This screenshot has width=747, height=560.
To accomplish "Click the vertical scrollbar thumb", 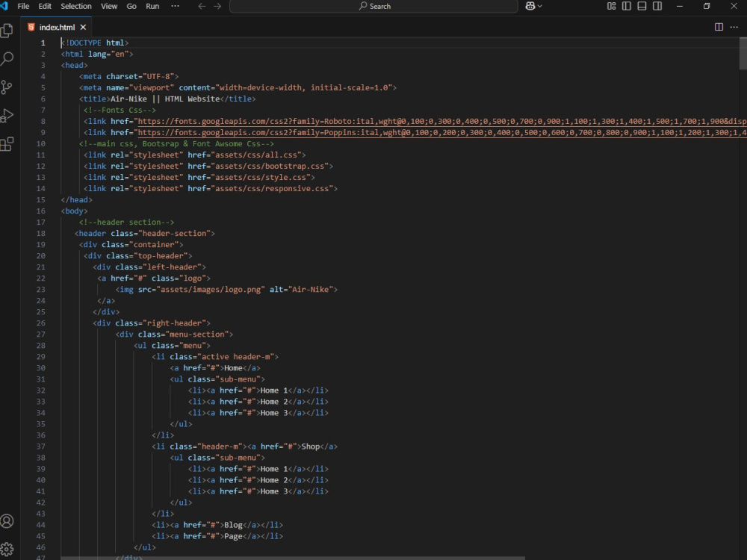I will pyautogui.click(x=743, y=53).
